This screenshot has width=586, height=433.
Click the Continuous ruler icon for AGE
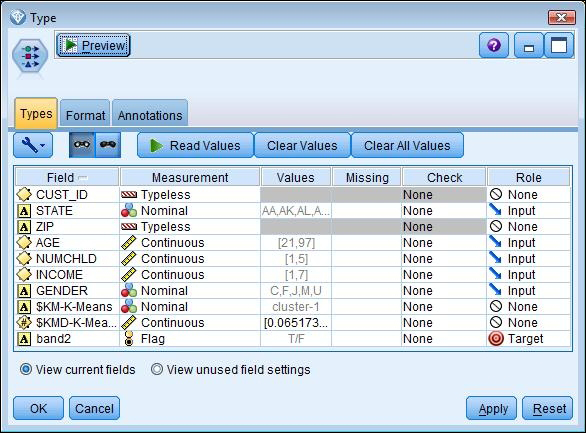coord(129,243)
